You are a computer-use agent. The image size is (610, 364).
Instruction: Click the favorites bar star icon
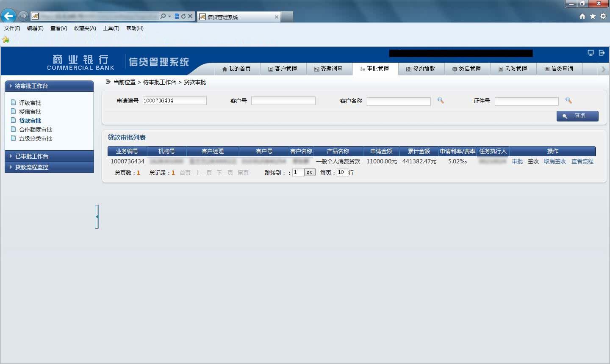pyautogui.click(x=6, y=39)
